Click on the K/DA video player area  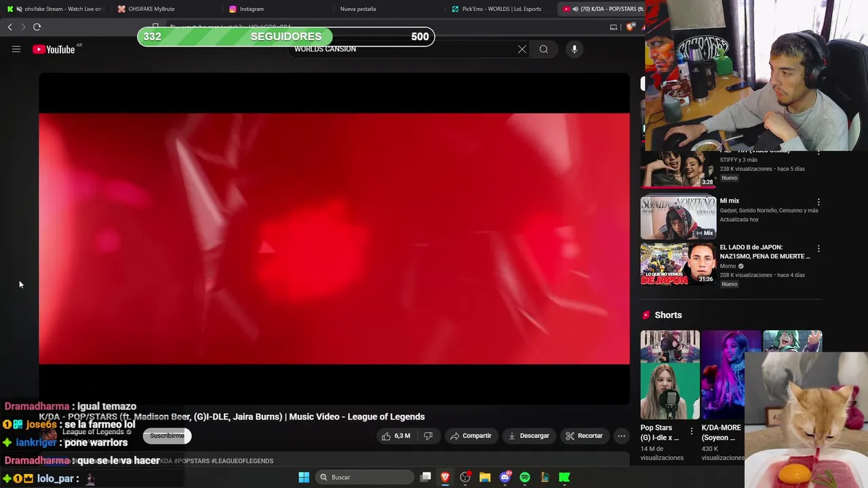[x=334, y=239]
